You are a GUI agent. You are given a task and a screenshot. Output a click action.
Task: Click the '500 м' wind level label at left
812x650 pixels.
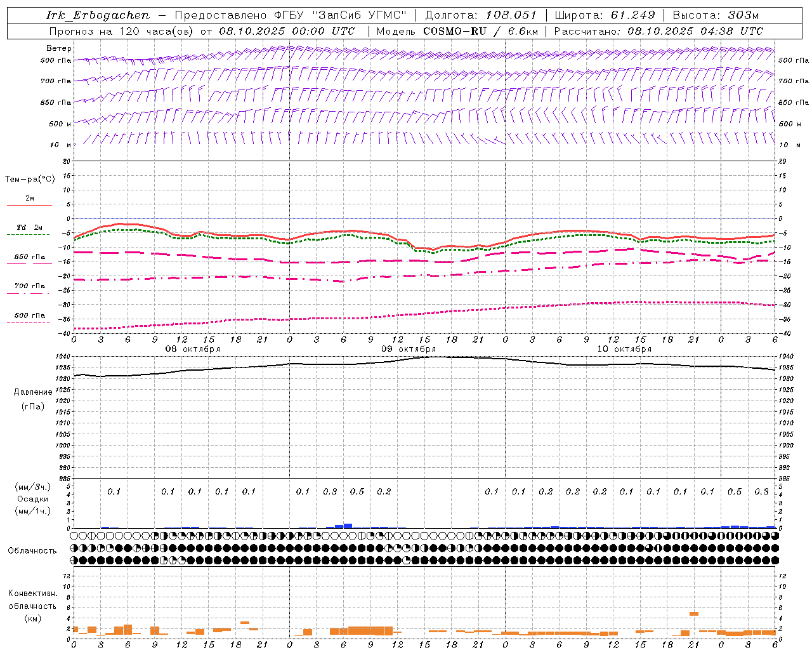(60, 124)
